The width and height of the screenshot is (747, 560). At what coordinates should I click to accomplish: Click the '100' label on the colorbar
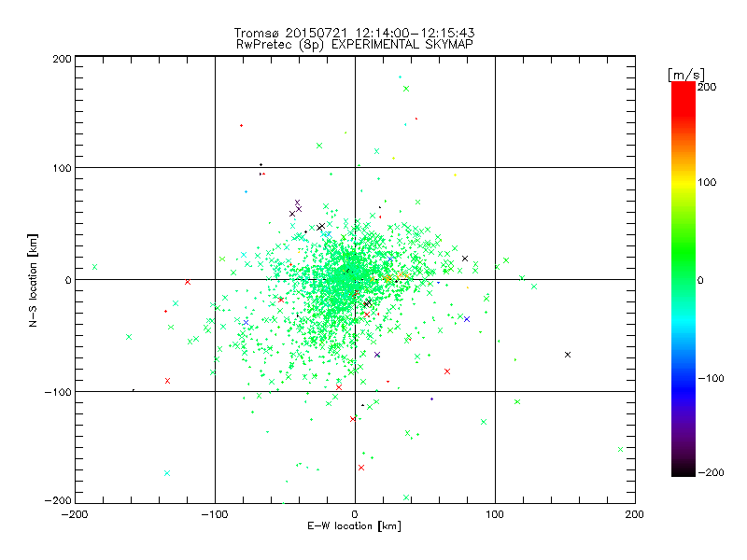pyautogui.click(x=707, y=182)
